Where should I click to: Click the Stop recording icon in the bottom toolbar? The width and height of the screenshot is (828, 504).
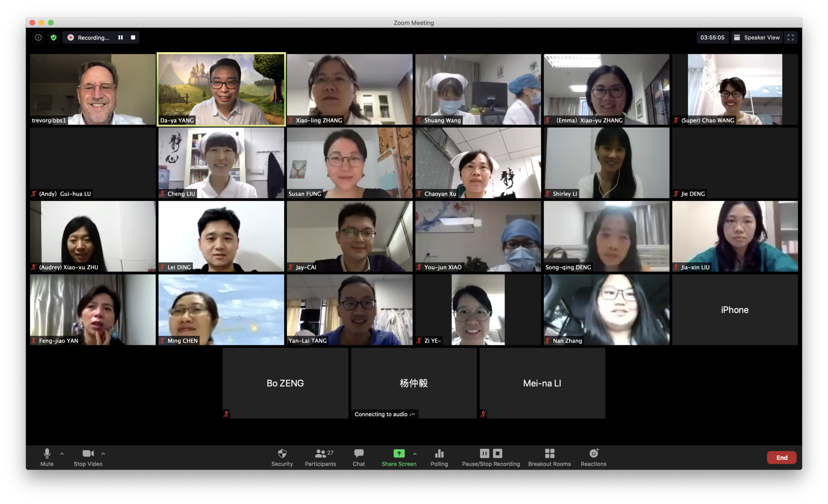tap(498, 453)
